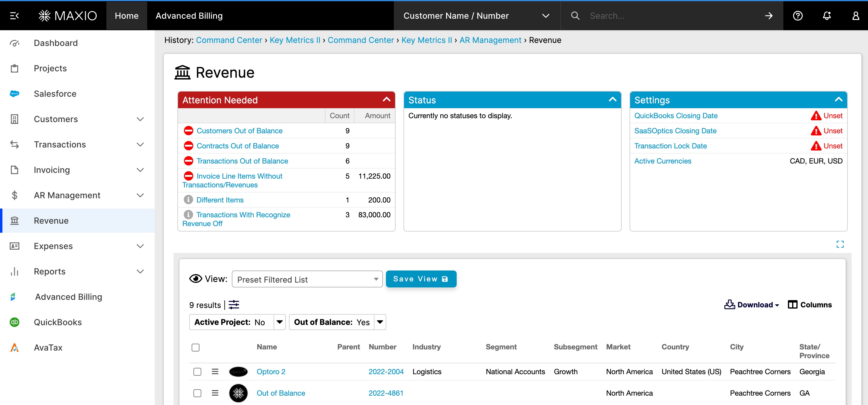Click the notifications bell icon
Screen dimensions: 868x405
[x=827, y=15]
